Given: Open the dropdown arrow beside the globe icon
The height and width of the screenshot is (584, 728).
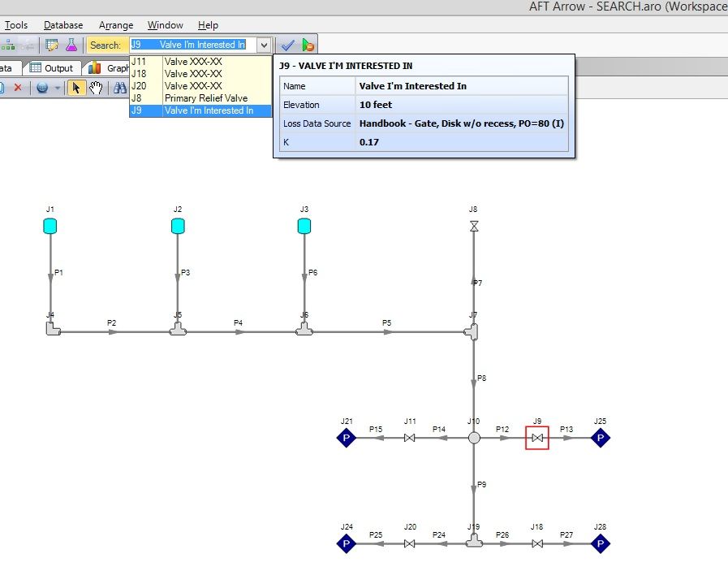Looking at the screenshot, I should (x=56, y=88).
